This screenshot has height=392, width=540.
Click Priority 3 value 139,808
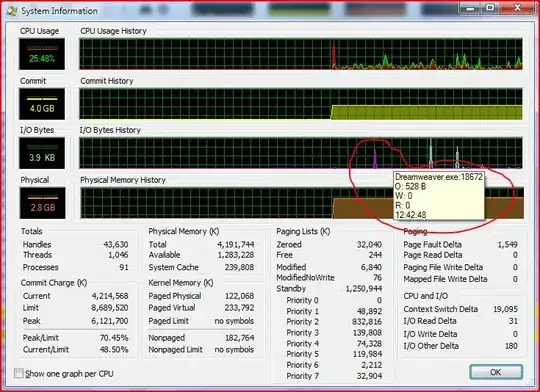367,333
